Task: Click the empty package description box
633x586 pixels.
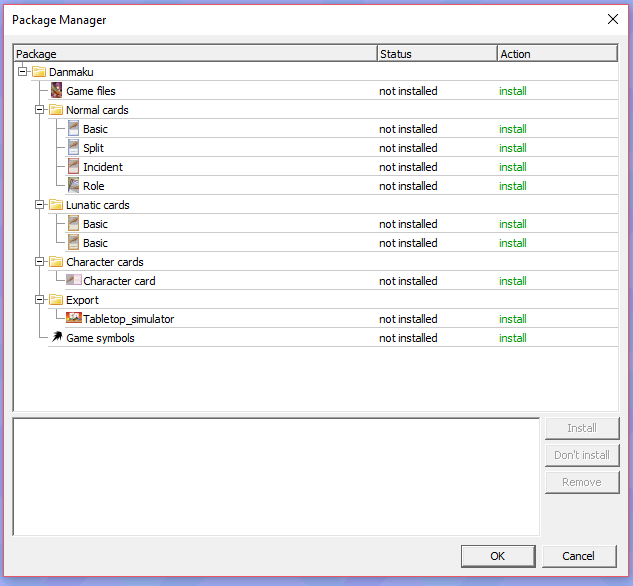Action: pos(276,477)
